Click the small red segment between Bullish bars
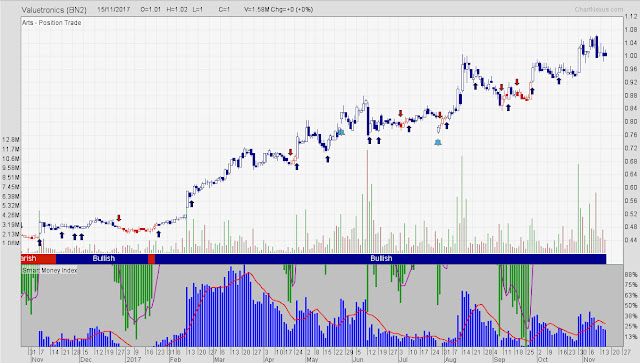Viewport: 640px width, 363px height. (151, 258)
